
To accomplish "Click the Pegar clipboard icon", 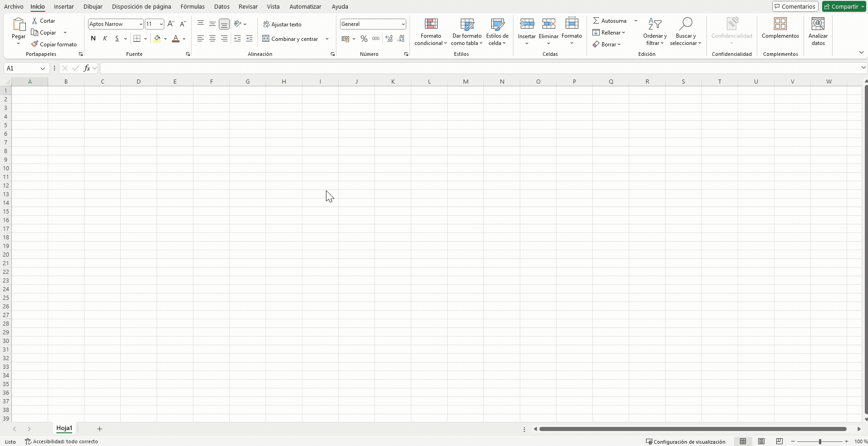I will 19,24.
